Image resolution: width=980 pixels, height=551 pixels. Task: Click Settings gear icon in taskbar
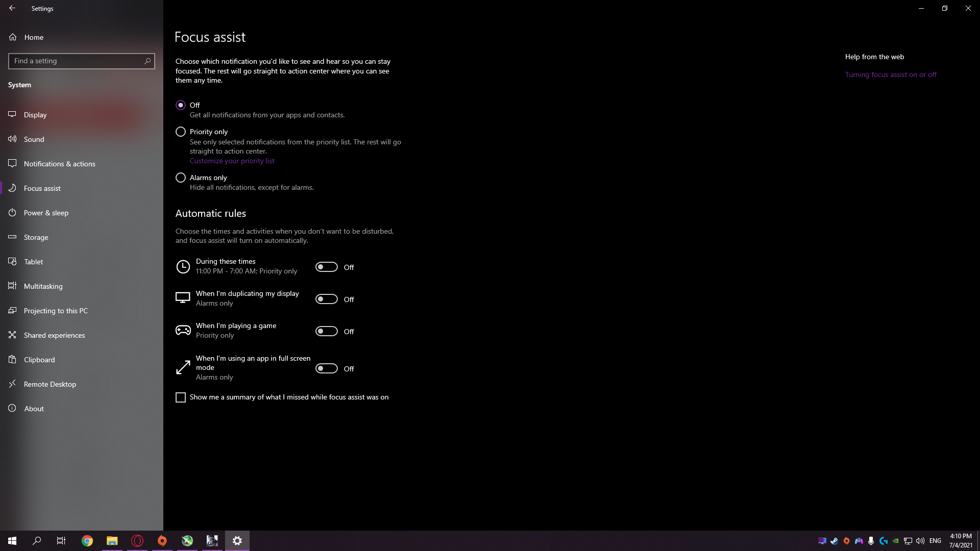tap(237, 541)
